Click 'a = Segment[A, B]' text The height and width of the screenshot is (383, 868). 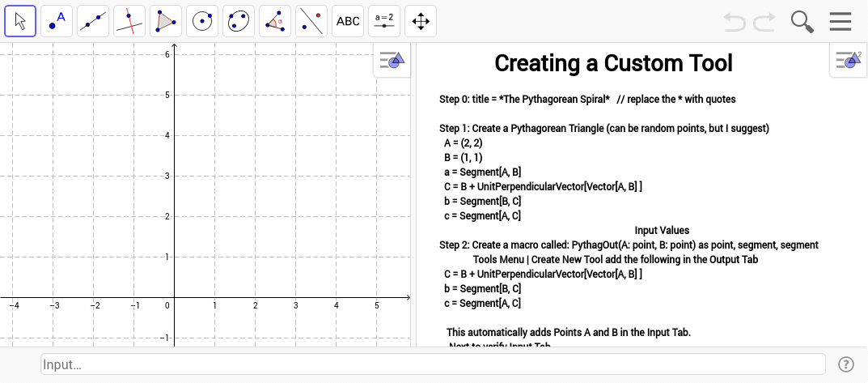483,172
